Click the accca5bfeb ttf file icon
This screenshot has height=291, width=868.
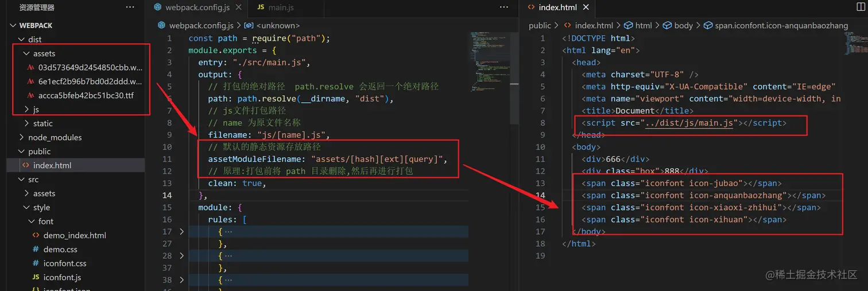(31, 95)
